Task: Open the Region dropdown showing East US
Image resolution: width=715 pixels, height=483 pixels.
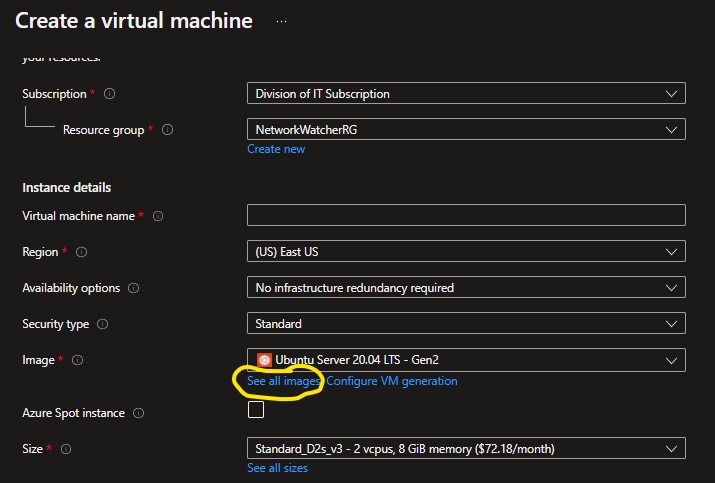Action: coord(466,251)
